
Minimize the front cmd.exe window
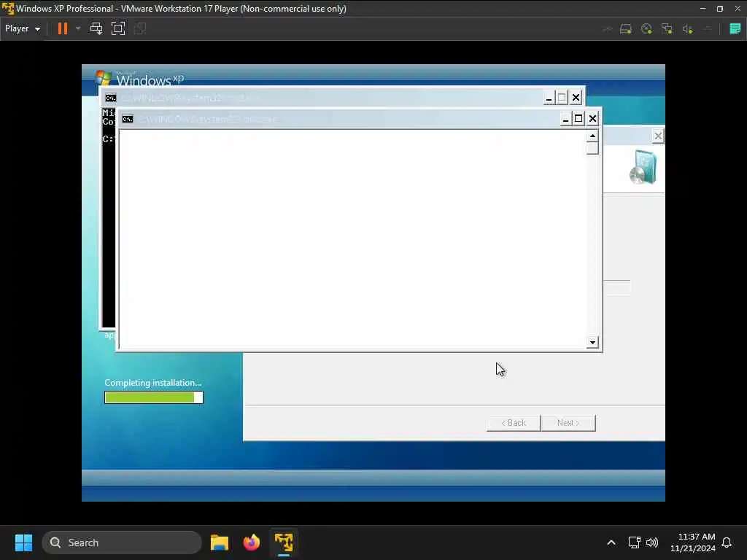point(565,119)
